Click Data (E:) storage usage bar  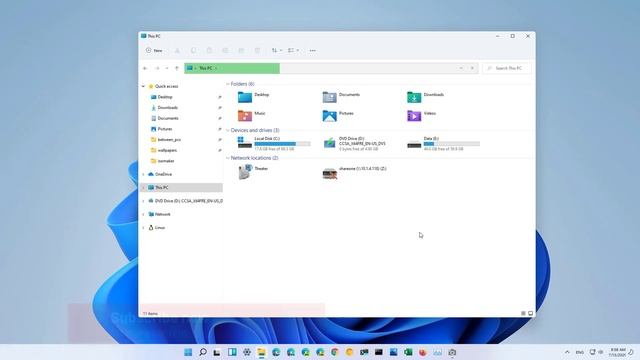pyautogui.click(x=452, y=144)
